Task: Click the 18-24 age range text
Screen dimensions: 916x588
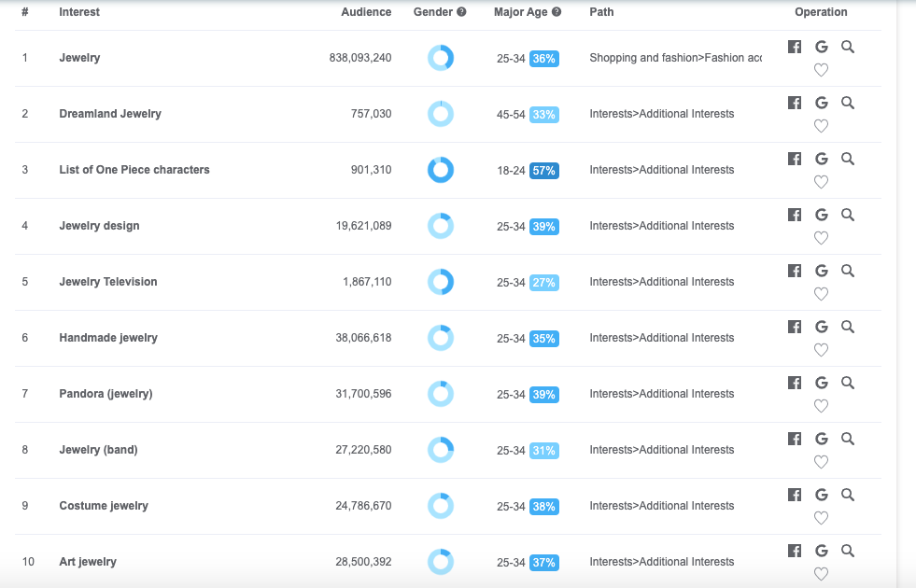Action: (511, 171)
